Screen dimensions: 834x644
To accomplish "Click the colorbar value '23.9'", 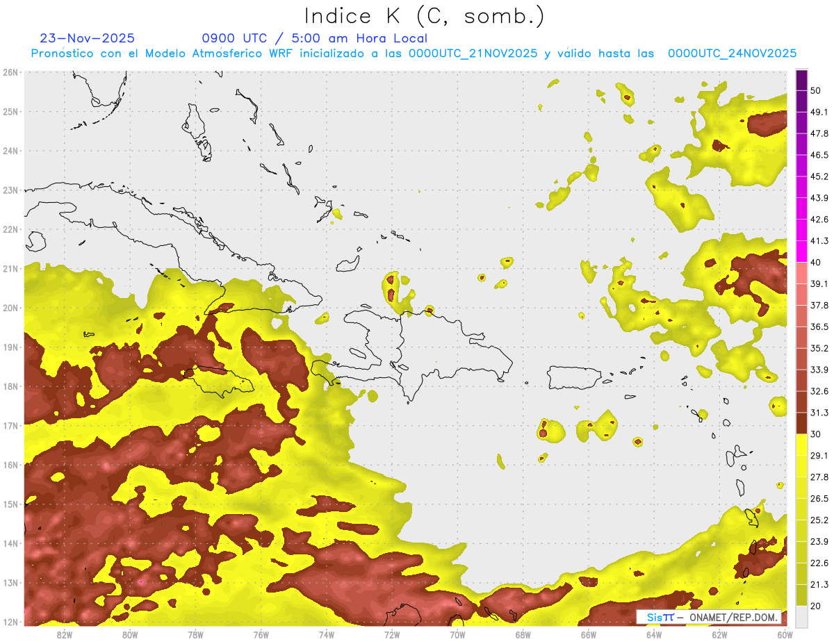I will tap(819, 541).
